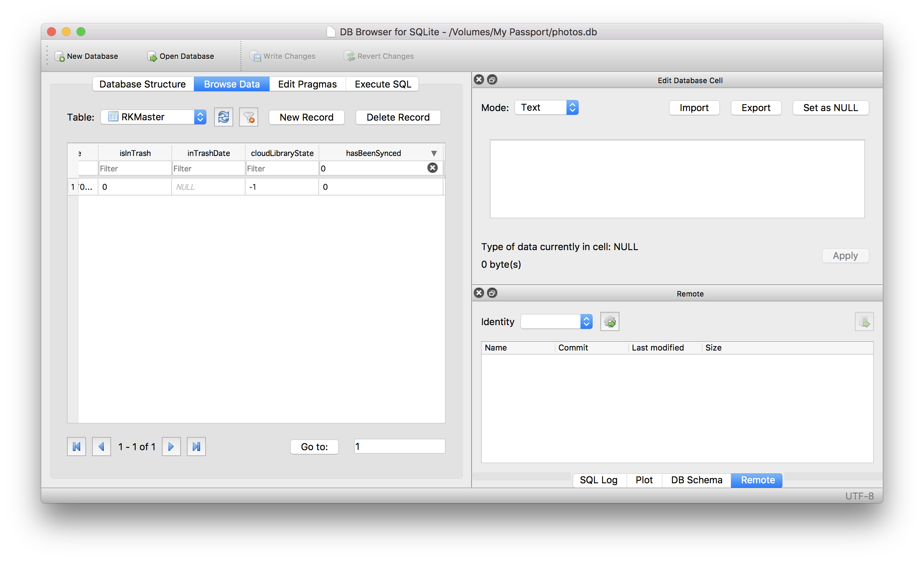Clear the hasBeenSynced filter with X icon
924x562 pixels.
coord(432,168)
